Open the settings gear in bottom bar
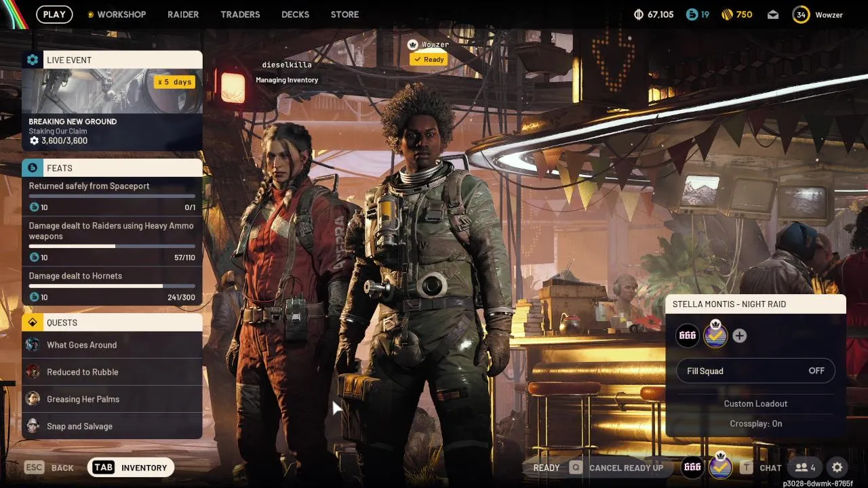This screenshot has width=868, height=488. (837, 468)
